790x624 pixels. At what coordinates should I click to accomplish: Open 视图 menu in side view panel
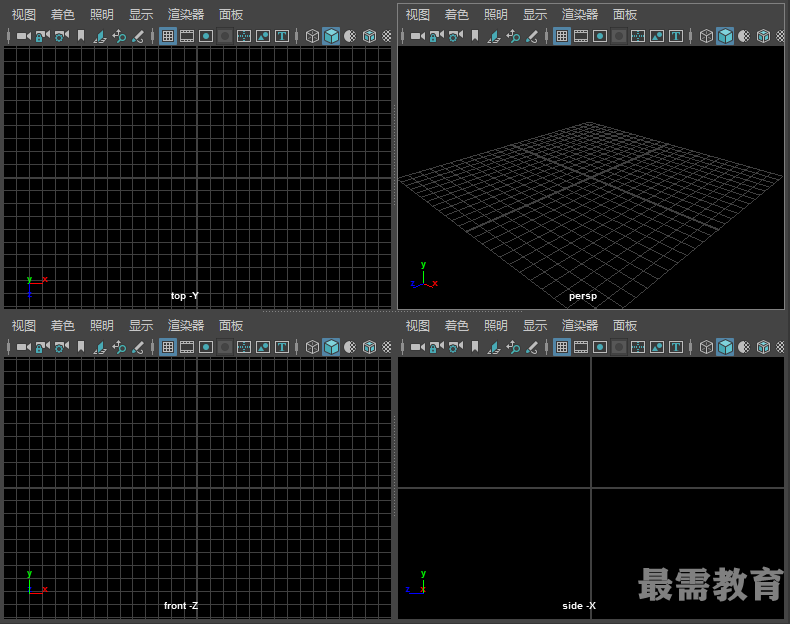[x=418, y=325]
